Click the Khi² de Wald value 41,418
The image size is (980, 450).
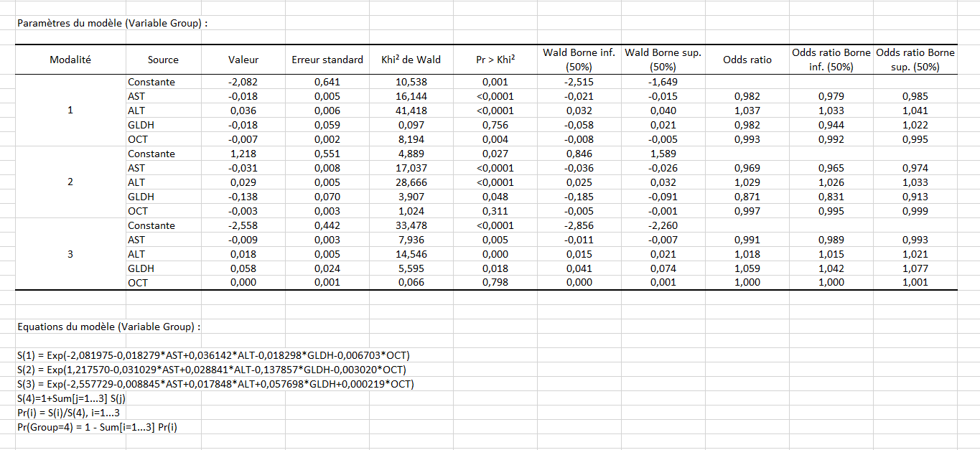click(411, 111)
